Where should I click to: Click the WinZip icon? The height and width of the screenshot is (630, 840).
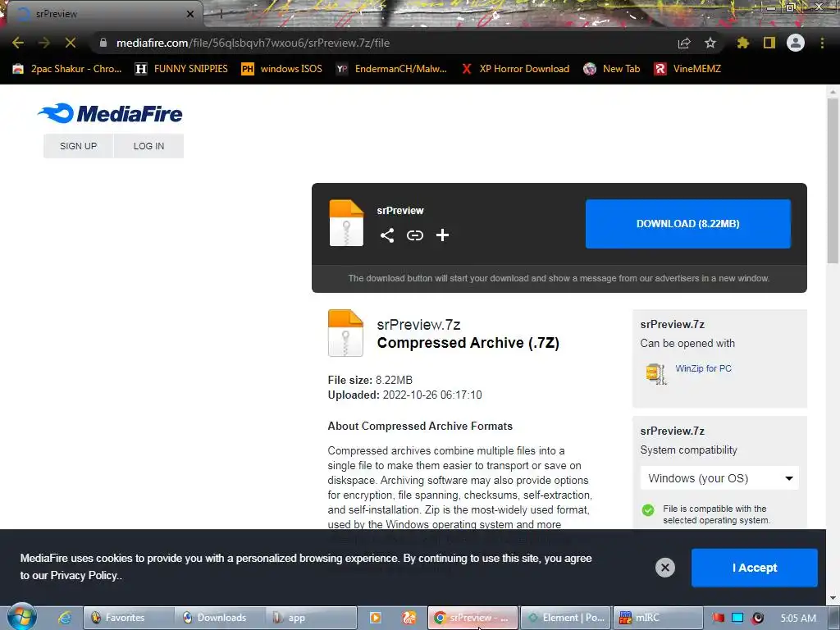point(655,373)
